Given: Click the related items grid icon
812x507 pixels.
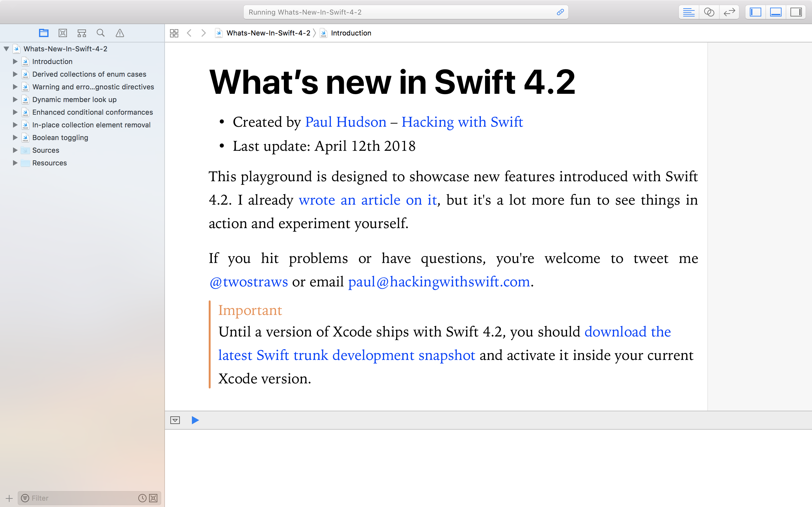Looking at the screenshot, I should point(174,33).
